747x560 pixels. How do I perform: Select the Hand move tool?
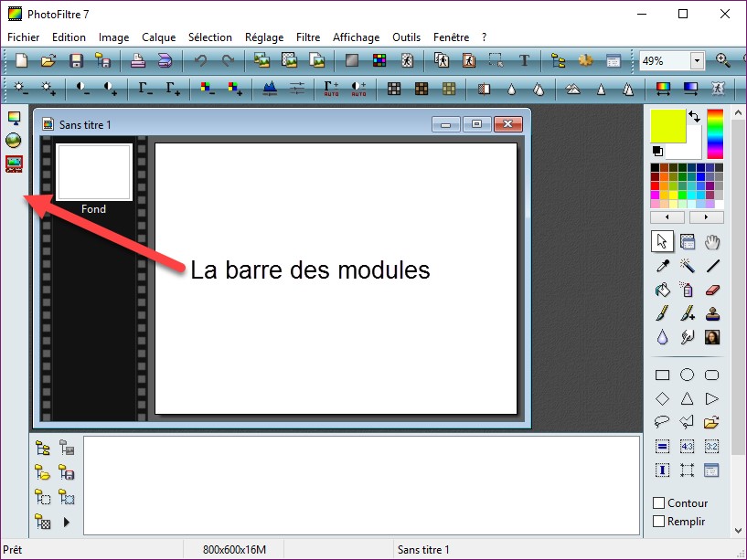pos(712,241)
